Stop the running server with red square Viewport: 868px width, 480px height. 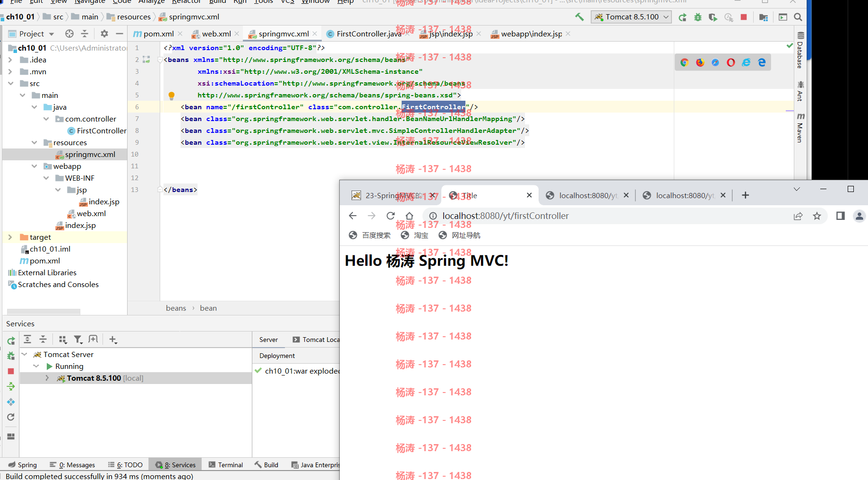click(744, 17)
